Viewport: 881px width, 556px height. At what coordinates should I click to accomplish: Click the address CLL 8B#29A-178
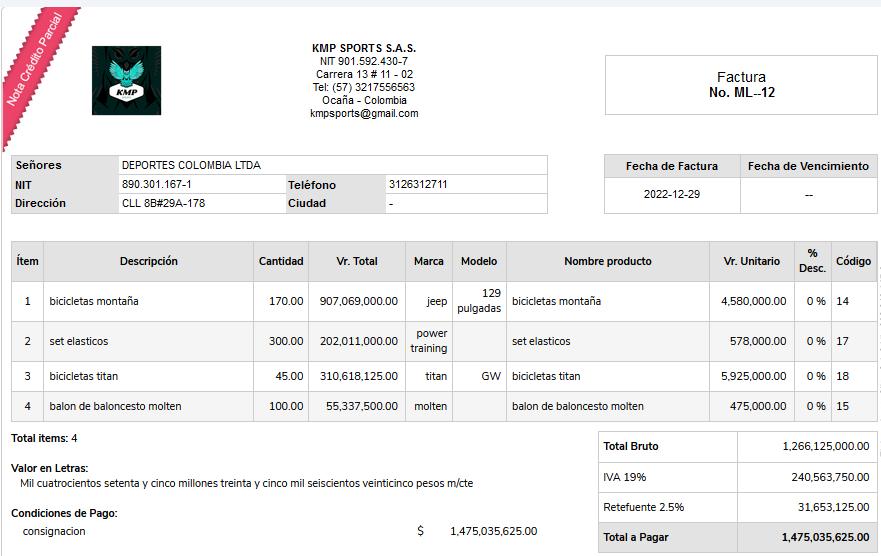pyautogui.click(x=164, y=203)
